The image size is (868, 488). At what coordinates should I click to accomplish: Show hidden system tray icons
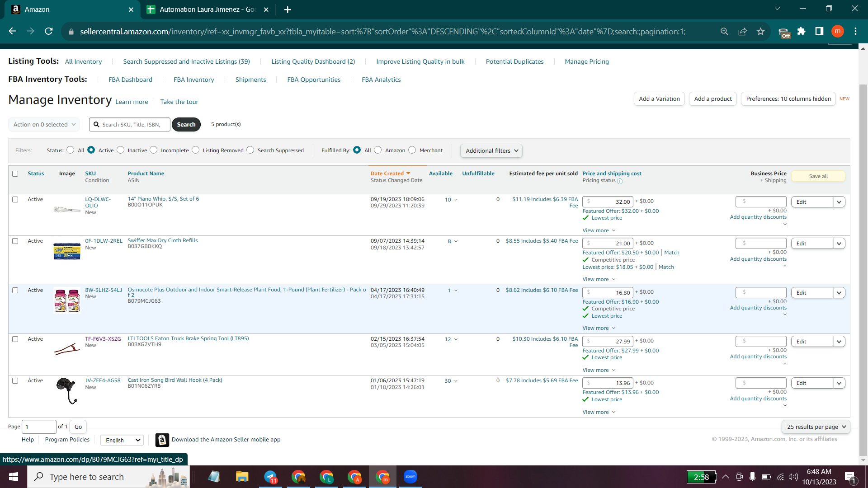pos(726,477)
